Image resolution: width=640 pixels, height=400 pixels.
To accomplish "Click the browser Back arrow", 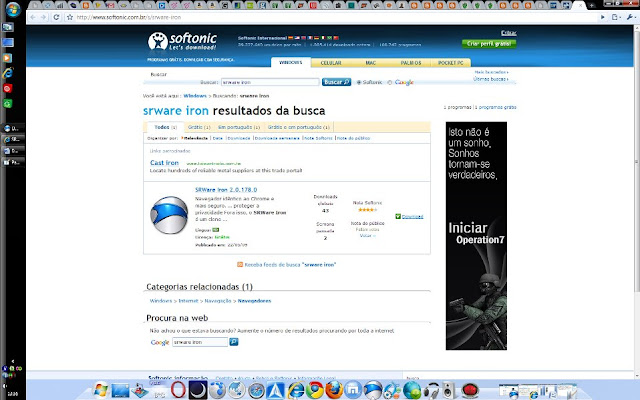I will pyautogui.click(x=33, y=17).
